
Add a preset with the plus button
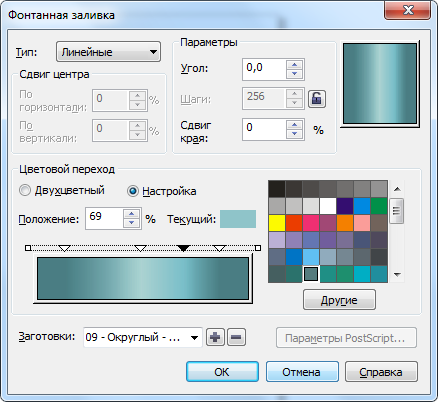(215, 337)
